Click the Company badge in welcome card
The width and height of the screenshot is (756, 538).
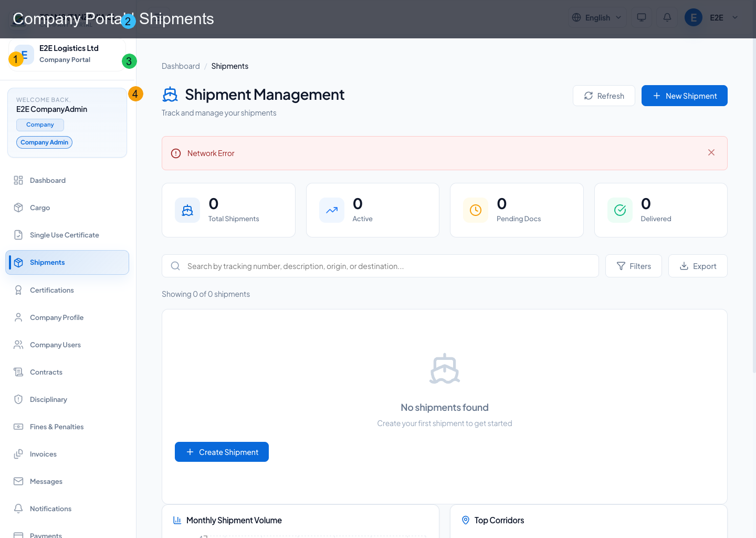[x=40, y=125]
